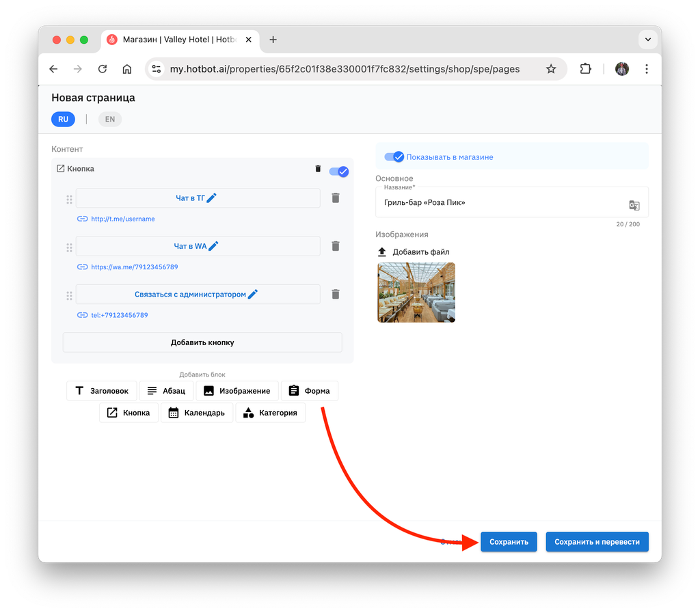
Task: Click the Чат в WA button field
Action: tap(198, 246)
